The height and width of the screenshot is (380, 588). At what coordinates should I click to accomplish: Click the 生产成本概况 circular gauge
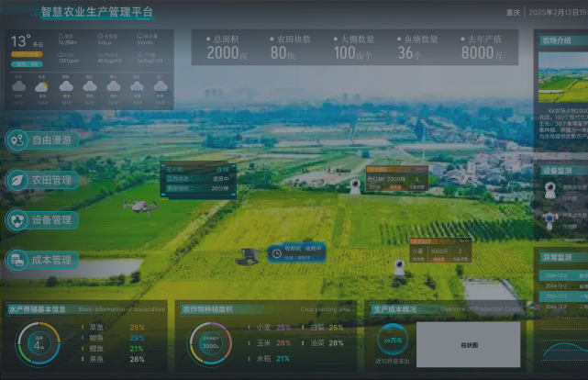pyautogui.click(x=393, y=341)
